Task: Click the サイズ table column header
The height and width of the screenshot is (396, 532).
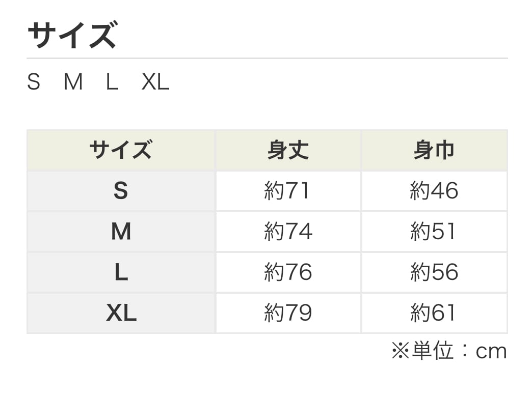Action: 121,151
